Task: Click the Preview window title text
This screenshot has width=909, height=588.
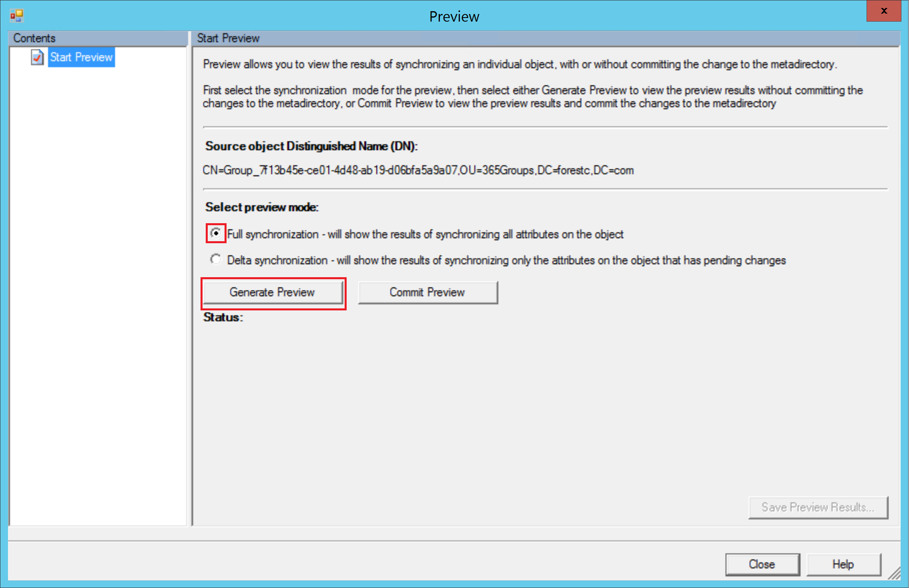Action: 454,17
